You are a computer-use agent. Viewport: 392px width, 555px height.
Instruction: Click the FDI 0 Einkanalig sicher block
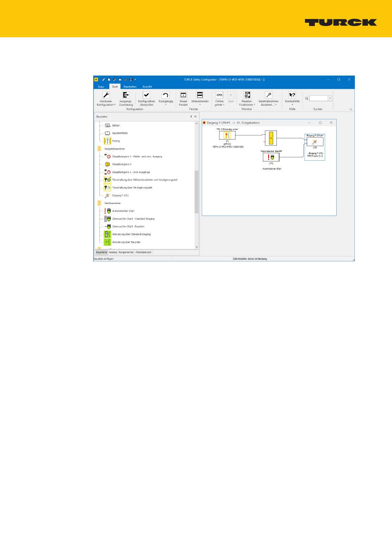[x=227, y=135]
